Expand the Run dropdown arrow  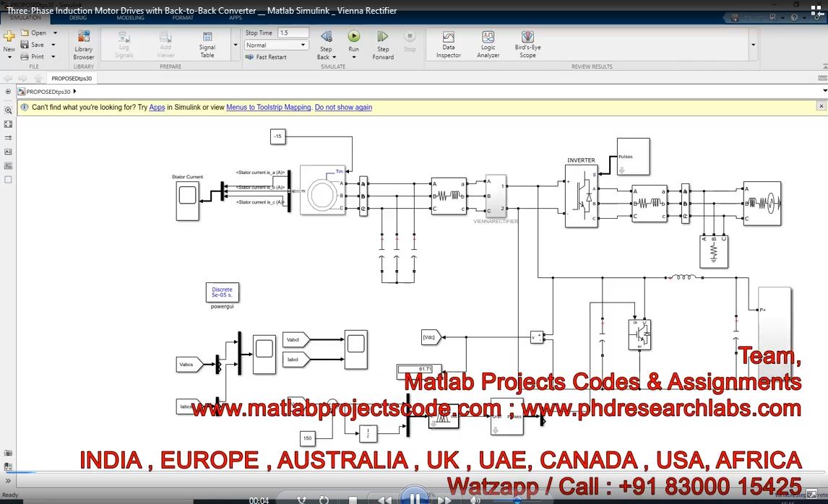(354, 57)
